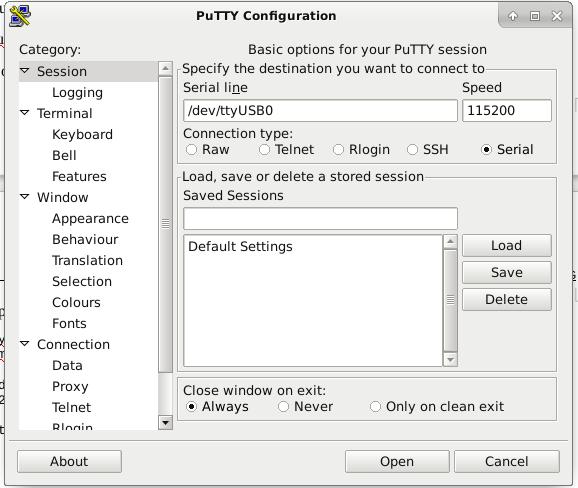Click the Delete session button
The image size is (578, 488).
tap(507, 299)
